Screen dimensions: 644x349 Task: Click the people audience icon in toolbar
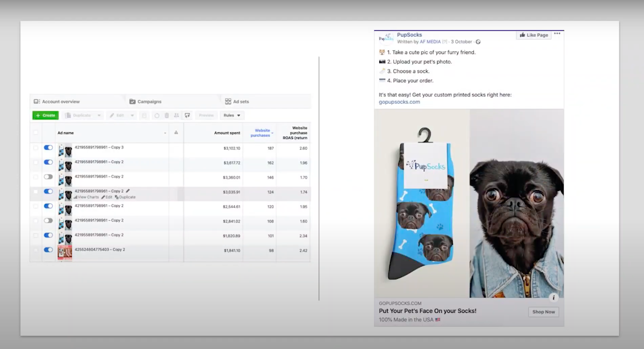click(x=176, y=116)
